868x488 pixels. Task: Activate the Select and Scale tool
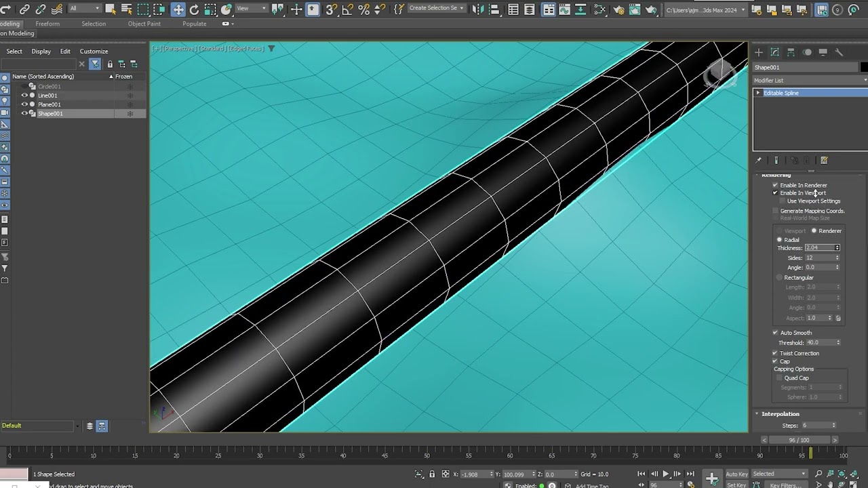click(210, 9)
